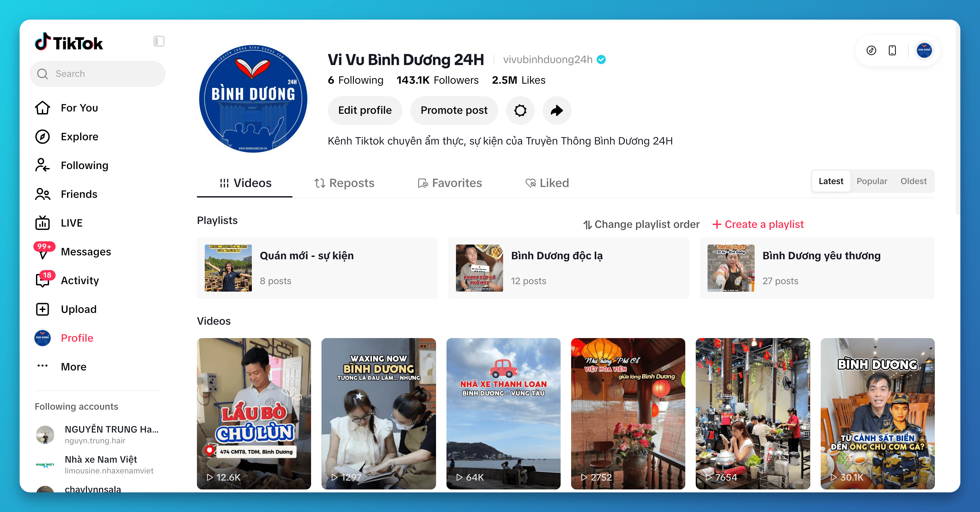Switch to the Favorites tab
The image size is (980, 512).
pos(450,183)
